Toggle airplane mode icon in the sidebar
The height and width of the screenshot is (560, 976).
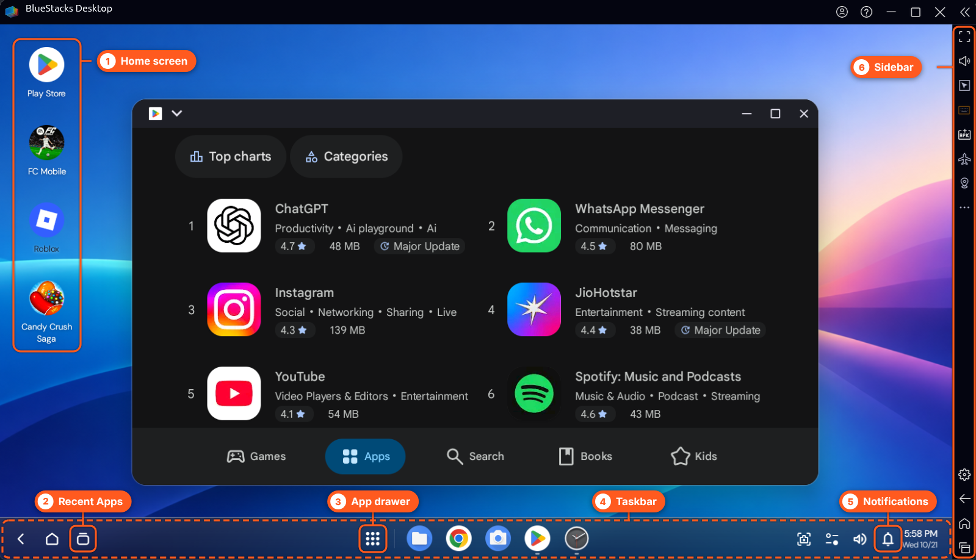[964, 159]
